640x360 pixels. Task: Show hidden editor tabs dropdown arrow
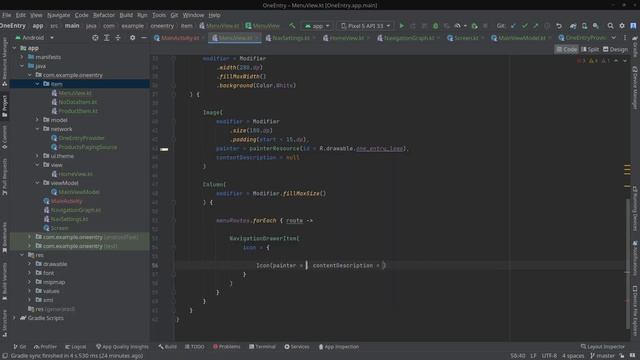pos(613,38)
